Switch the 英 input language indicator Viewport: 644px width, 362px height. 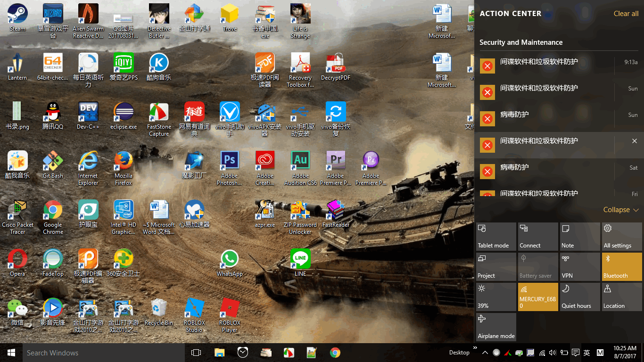pos(587,353)
